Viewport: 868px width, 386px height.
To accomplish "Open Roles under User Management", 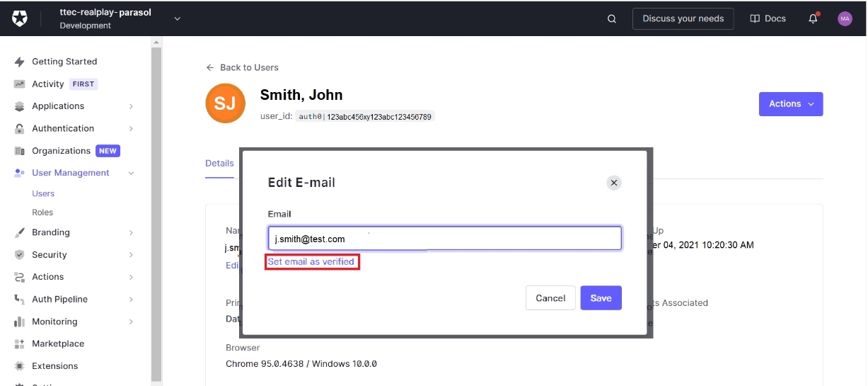I will pyautogui.click(x=42, y=212).
